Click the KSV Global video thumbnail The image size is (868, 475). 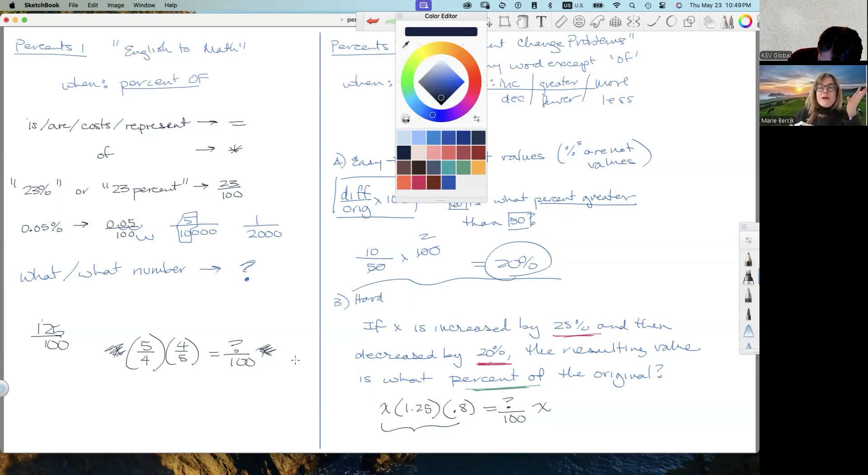(x=813, y=30)
